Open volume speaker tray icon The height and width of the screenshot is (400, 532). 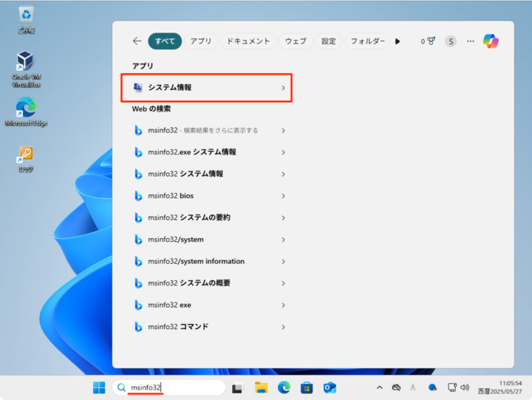(x=465, y=387)
